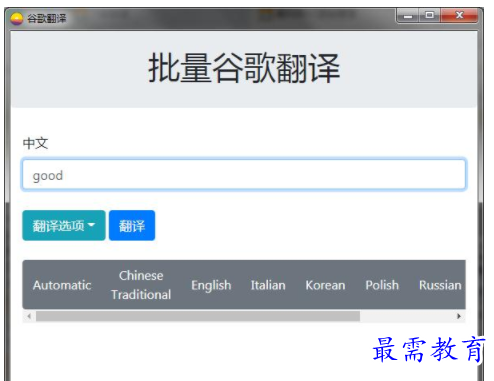This screenshot has height=381, width=494.
Task: Open the 翻译选项 dropdown
Action: [x=64, y=225]
